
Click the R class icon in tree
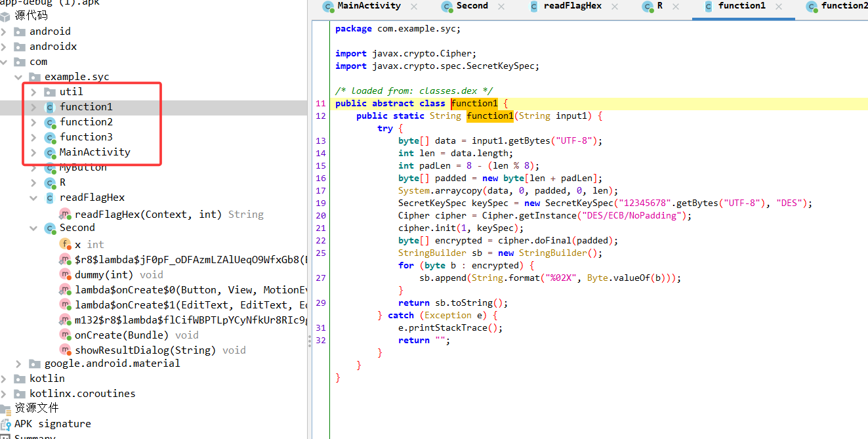tap(50, 182)
